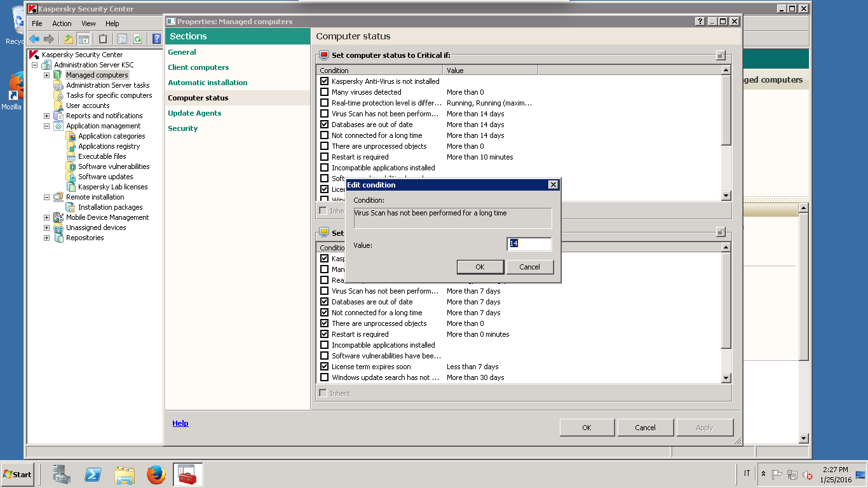Click the Reports and notifications icon
The image size is (868, 488).
58,116
